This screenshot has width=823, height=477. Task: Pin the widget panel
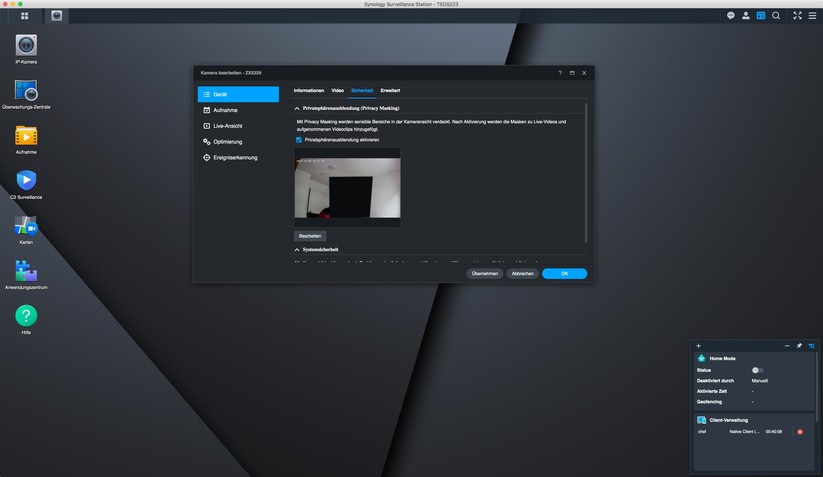(799, 346)
